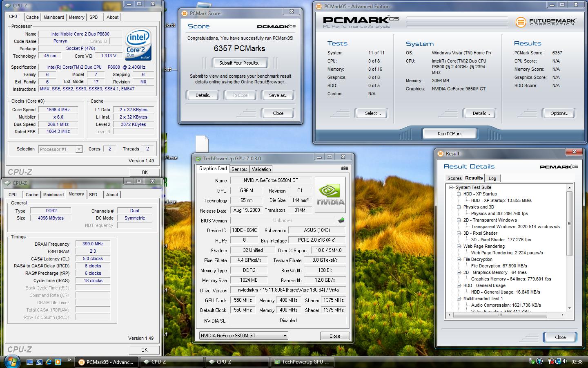Switch to the Sensors tab in GPU-Z
Screen dimensions: 588x368
coord(239,169)
